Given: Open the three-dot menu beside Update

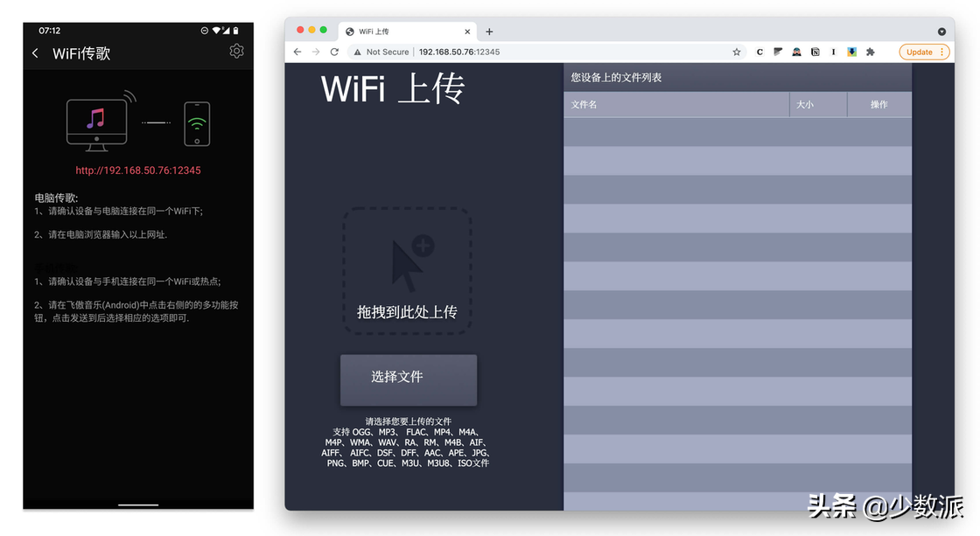Looking at the screenshot, I should tap(942, 52).
